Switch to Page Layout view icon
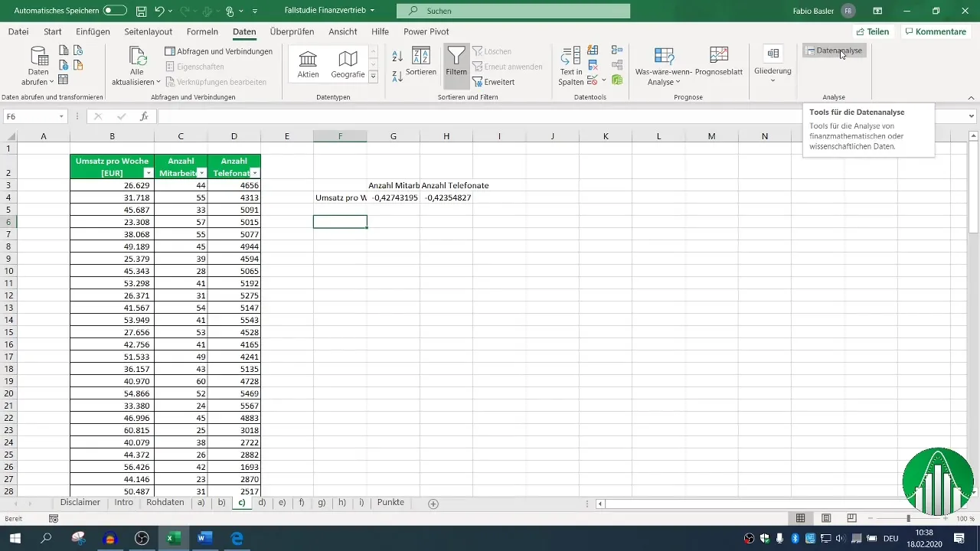 [x=826, y=518]
